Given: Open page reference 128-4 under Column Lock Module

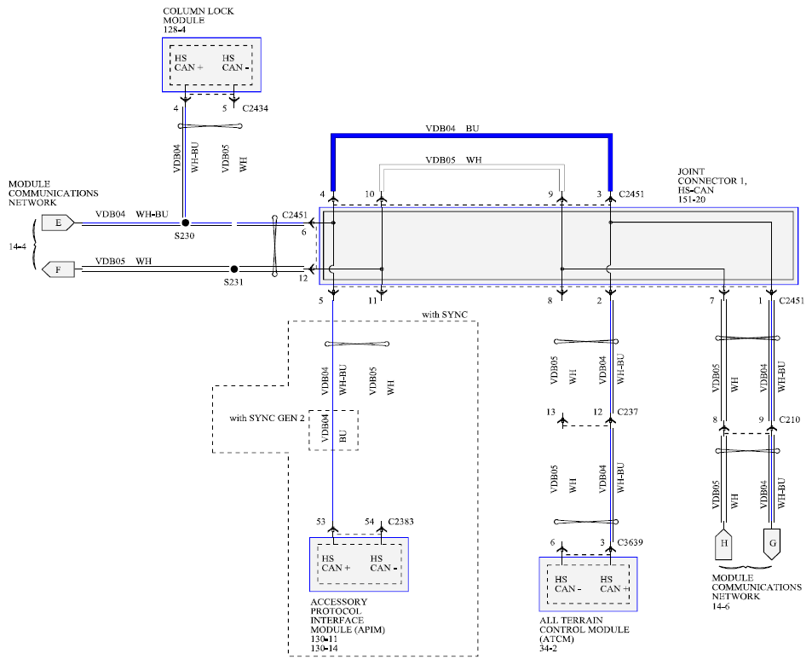Looking at the screenshot, I should 174,30.
